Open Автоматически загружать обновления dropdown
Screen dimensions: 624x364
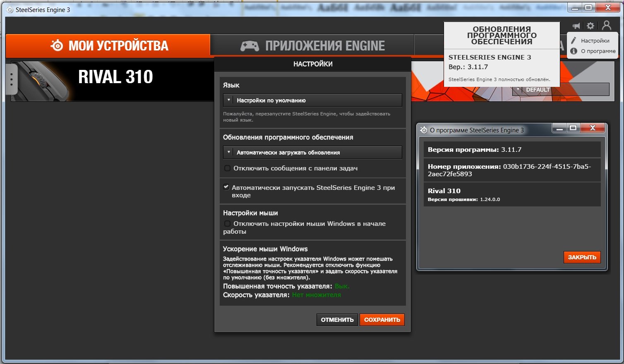pyautogui.click(x=312, y=152)
